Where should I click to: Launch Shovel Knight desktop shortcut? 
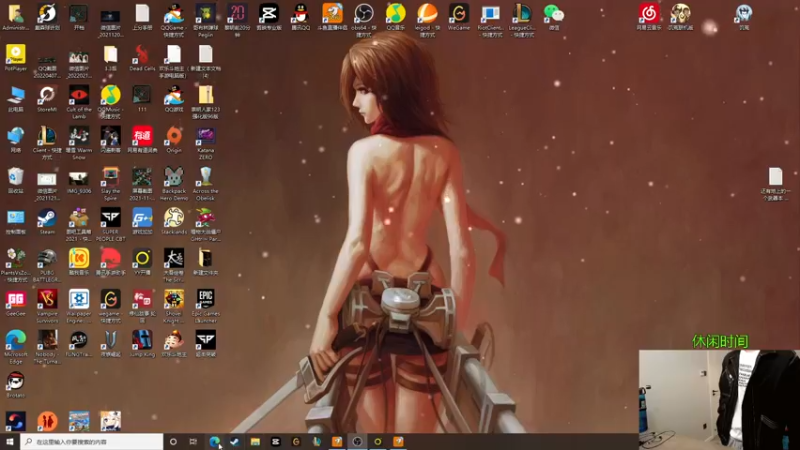coord(173,307)
